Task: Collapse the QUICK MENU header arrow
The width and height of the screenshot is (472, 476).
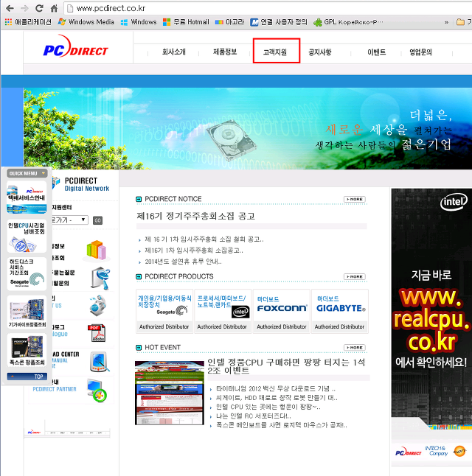Action: click(44, 173)
